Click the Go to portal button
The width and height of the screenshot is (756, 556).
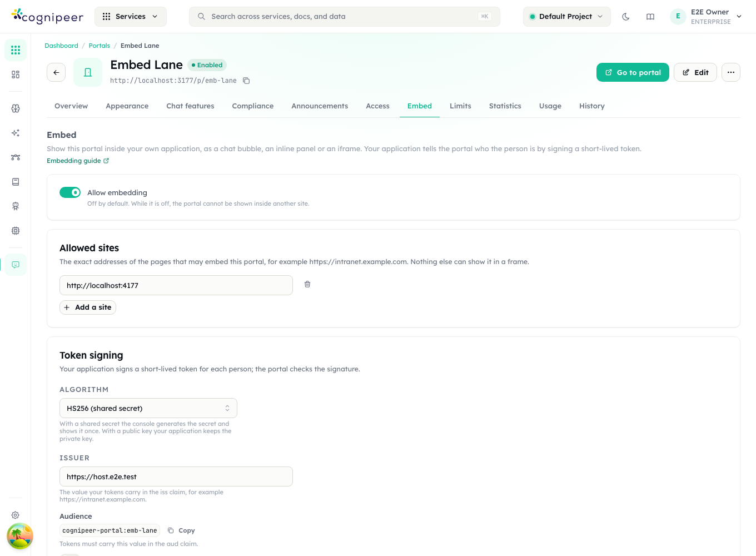[633, 72]
